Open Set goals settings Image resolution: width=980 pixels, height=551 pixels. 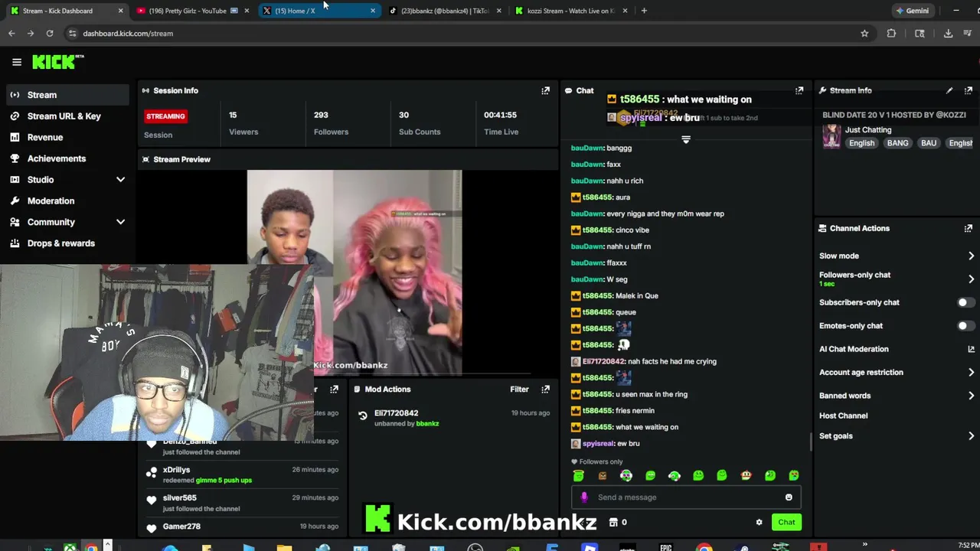(896, 436)
